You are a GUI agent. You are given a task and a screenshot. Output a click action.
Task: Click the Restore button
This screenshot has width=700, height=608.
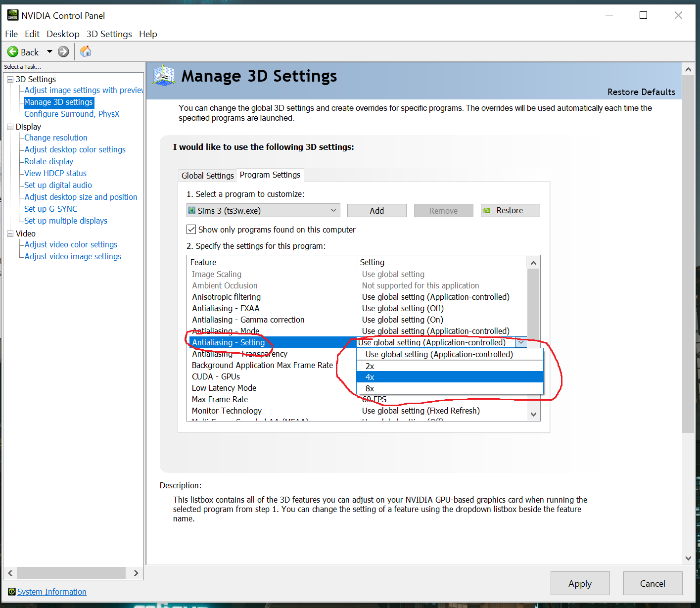coord(510,210)
